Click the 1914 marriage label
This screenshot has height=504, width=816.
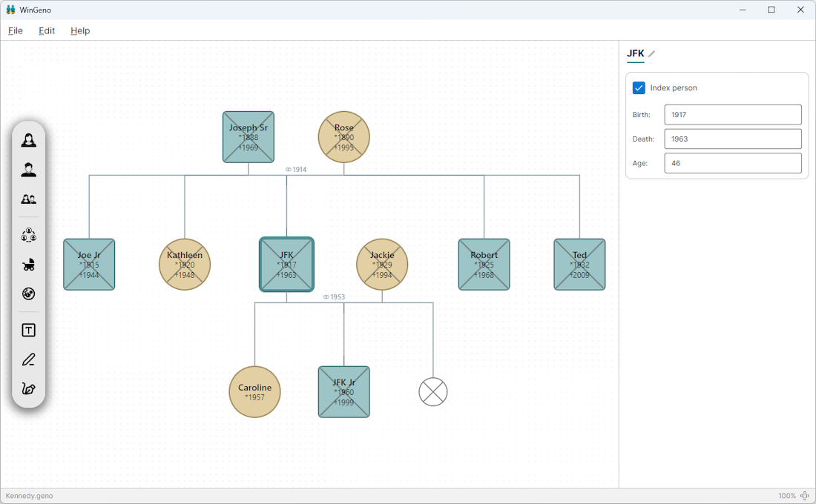click(295, 170)
